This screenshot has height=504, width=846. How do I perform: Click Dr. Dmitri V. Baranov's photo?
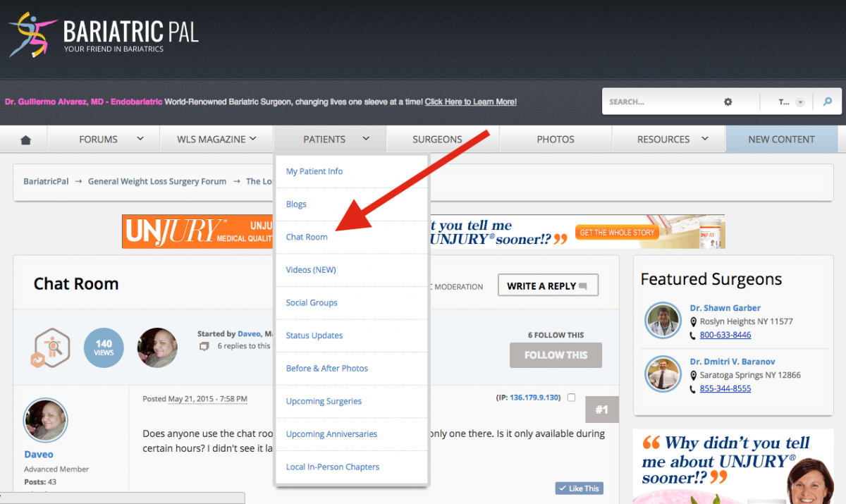[x=663, y=374]
